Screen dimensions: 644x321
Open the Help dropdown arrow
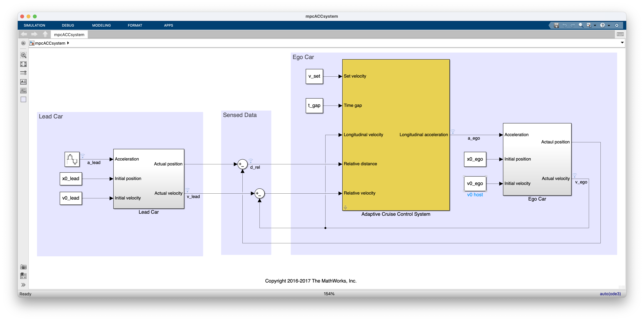(x=609, y=25)
